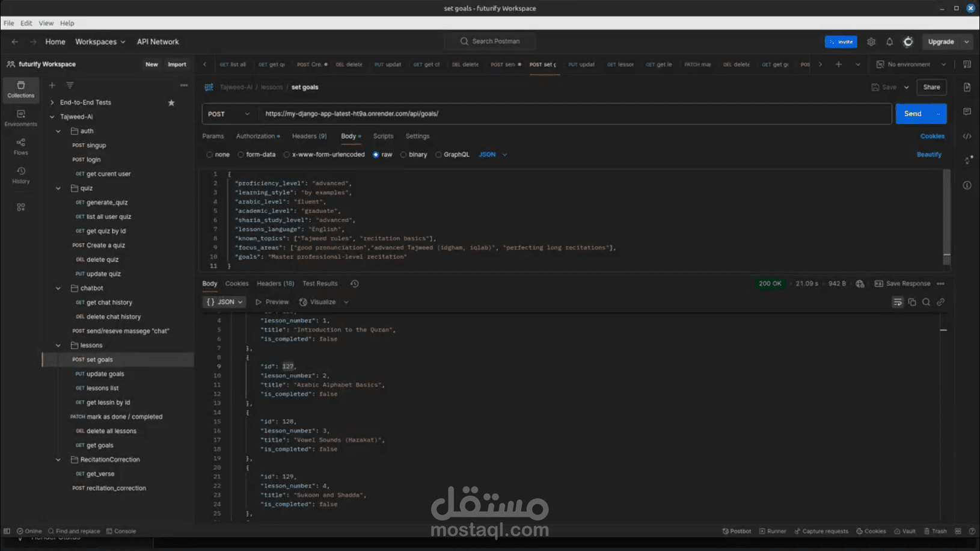
Task: Open the Collections sidebar panel
Action: [x=21, y=89]
